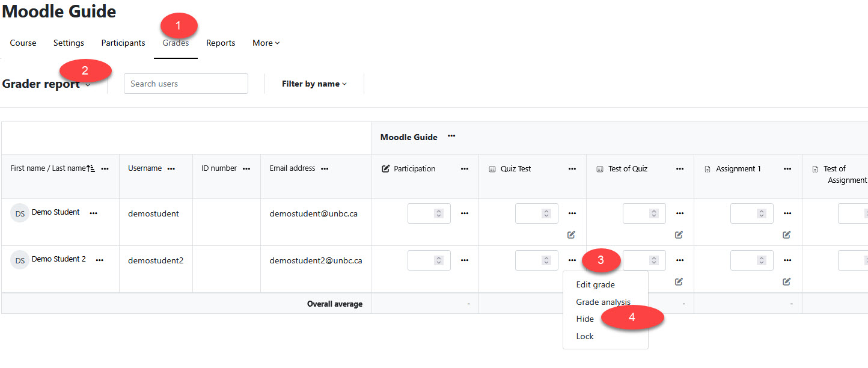Open the Demo Student 2 profile link
The height and width of the screenshot is (368, 868).
58,259
